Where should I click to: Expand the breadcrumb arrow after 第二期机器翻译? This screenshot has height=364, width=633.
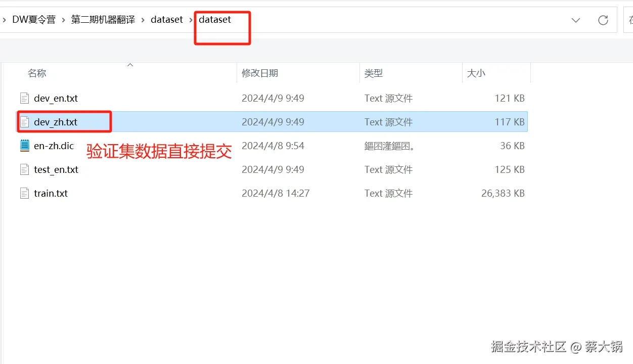pos(142,19)
